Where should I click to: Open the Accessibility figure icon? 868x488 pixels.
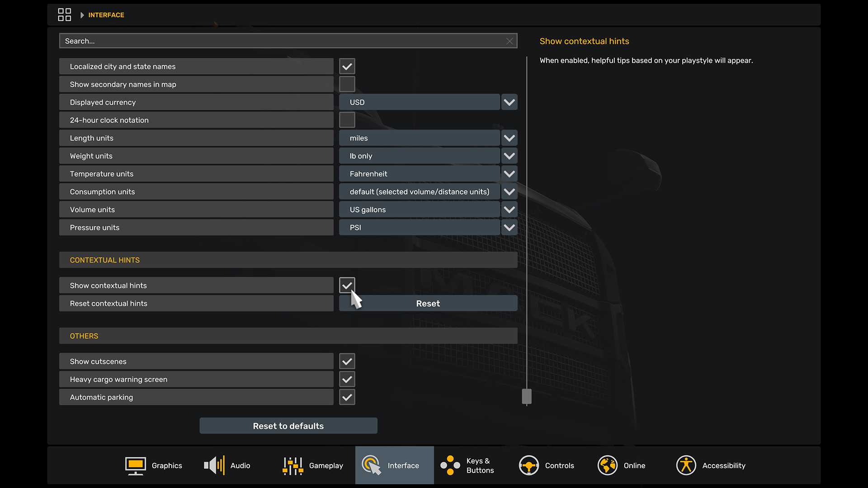point(686,465)
